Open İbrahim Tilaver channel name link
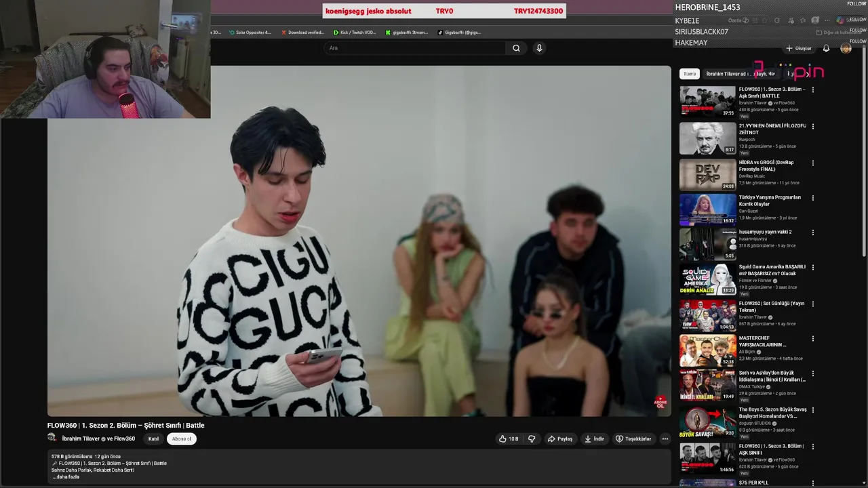 pos(81,439)
